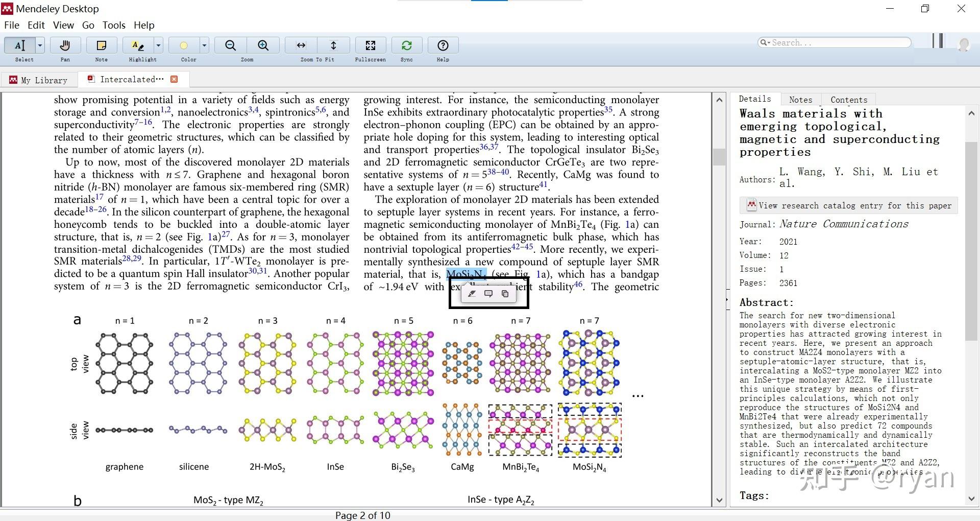980x521 pixels.
Task: Add a sticky Note annotation
Action: point(101,45)
